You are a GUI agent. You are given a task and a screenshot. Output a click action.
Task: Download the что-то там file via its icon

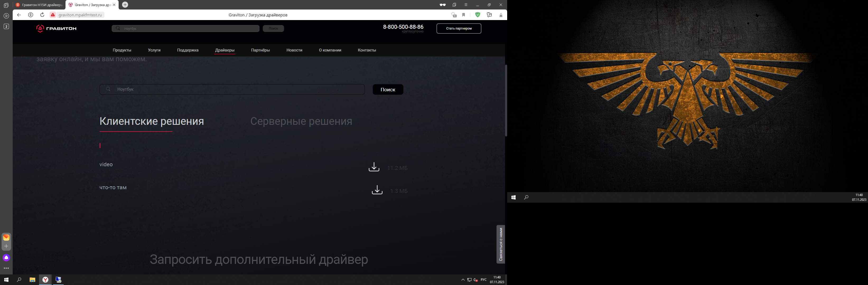(x=377, y=190)
